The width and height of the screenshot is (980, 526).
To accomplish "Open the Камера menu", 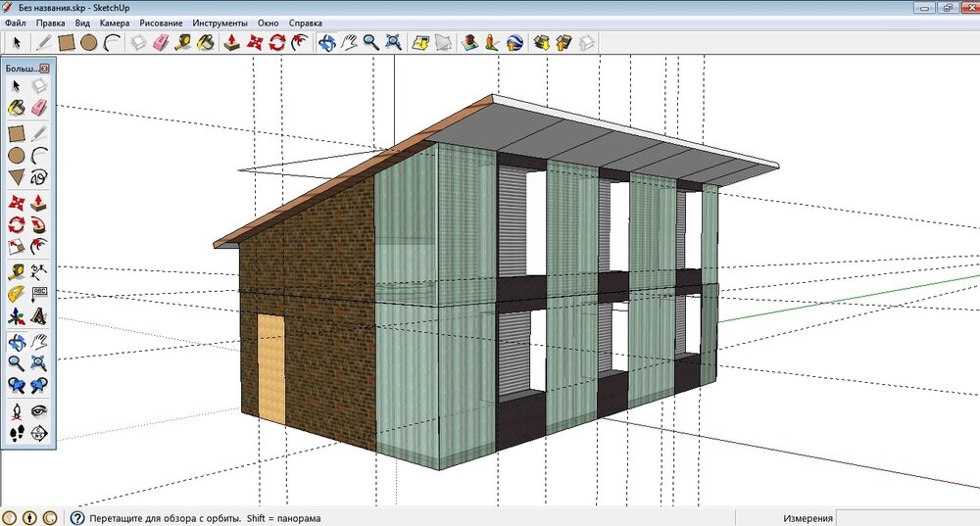I will (x=114, y=22).
